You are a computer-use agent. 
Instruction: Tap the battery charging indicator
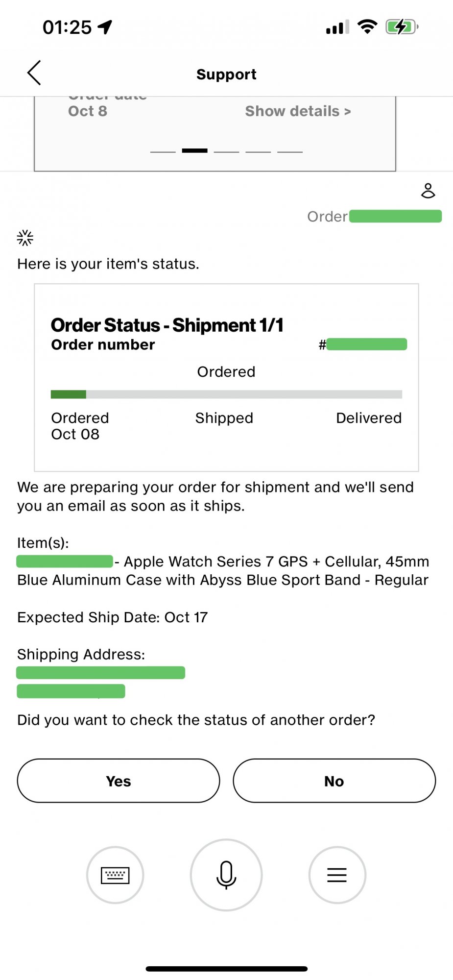tap(402, 26)
